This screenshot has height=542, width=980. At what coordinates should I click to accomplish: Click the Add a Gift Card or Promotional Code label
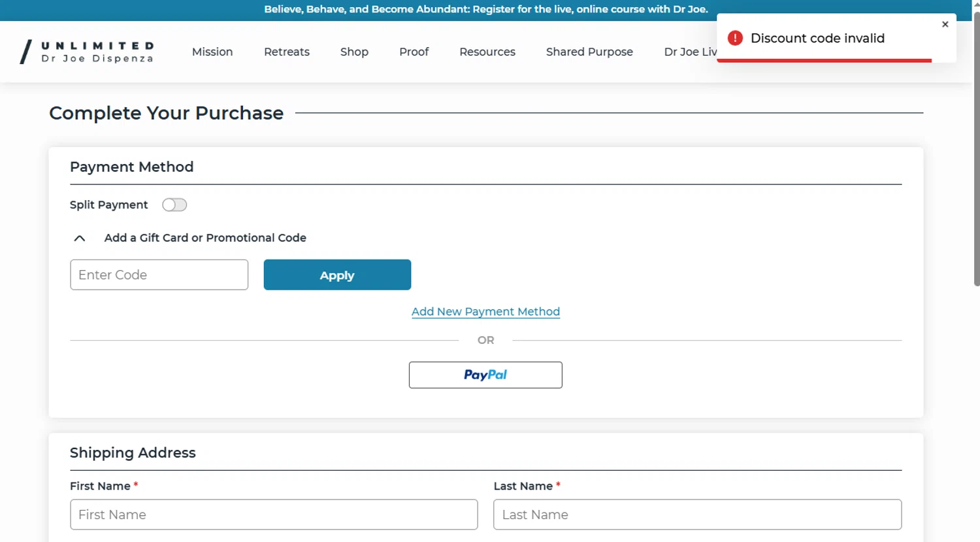pyautogui.click(x=205, y=238)
